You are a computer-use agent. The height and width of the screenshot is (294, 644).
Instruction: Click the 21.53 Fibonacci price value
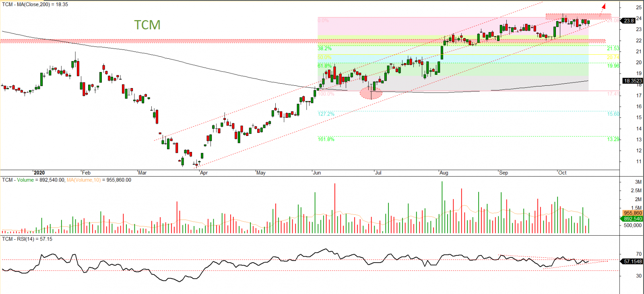(x=613, y=48)
